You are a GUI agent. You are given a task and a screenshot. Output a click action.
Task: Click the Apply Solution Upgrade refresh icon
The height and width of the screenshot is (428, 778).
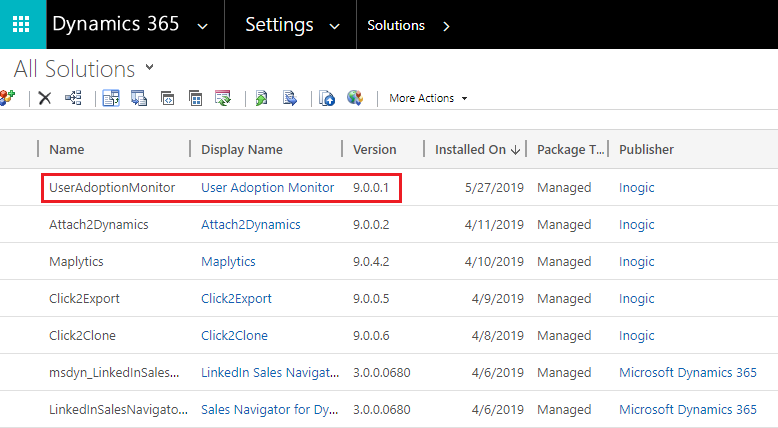(x=223, y=98)
